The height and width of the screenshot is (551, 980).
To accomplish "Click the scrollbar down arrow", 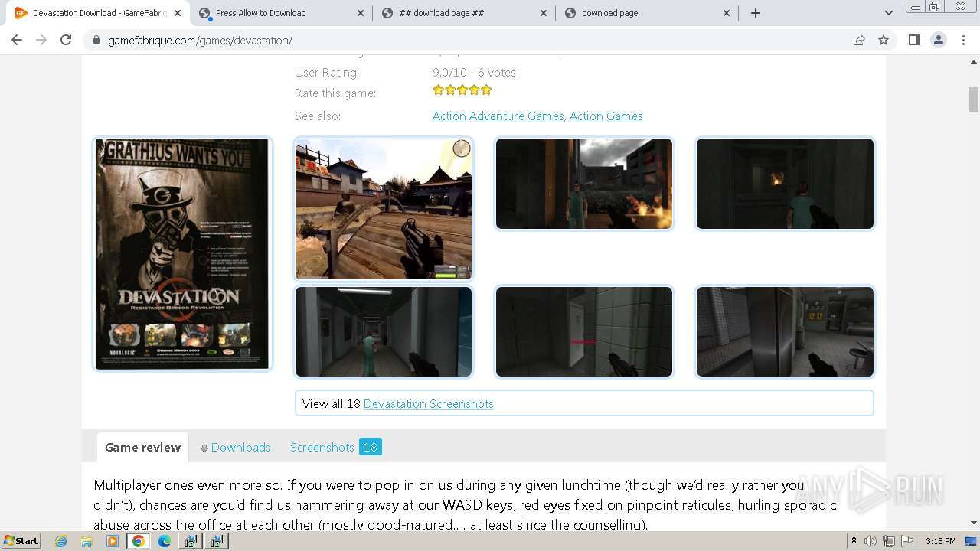I will point(973,523).
